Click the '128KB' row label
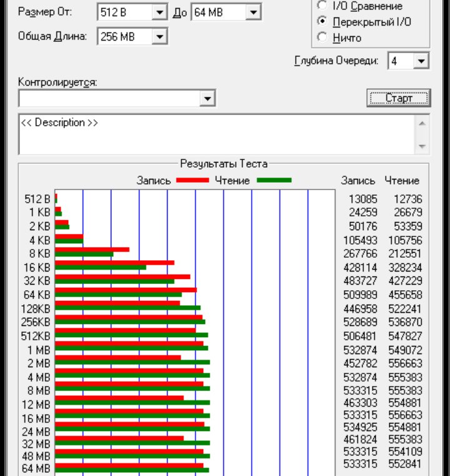The height and width of the screenshot is (476, 450). (36, 309)
